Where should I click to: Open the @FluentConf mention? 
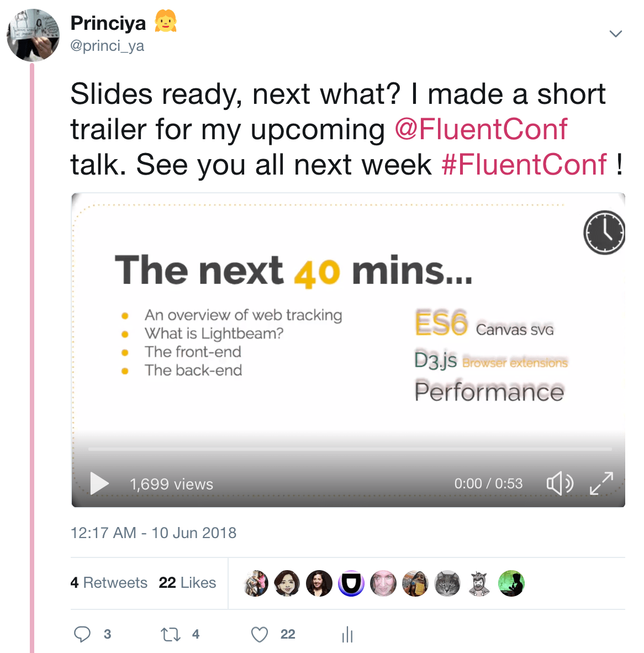pyautogui.click(x=482, y=129)
